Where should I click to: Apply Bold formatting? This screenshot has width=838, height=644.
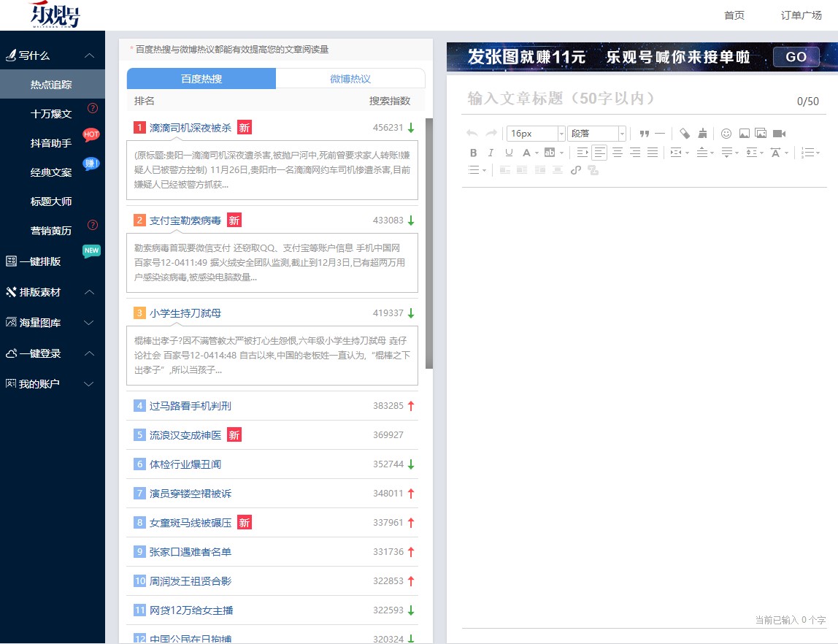pos(473,152)
